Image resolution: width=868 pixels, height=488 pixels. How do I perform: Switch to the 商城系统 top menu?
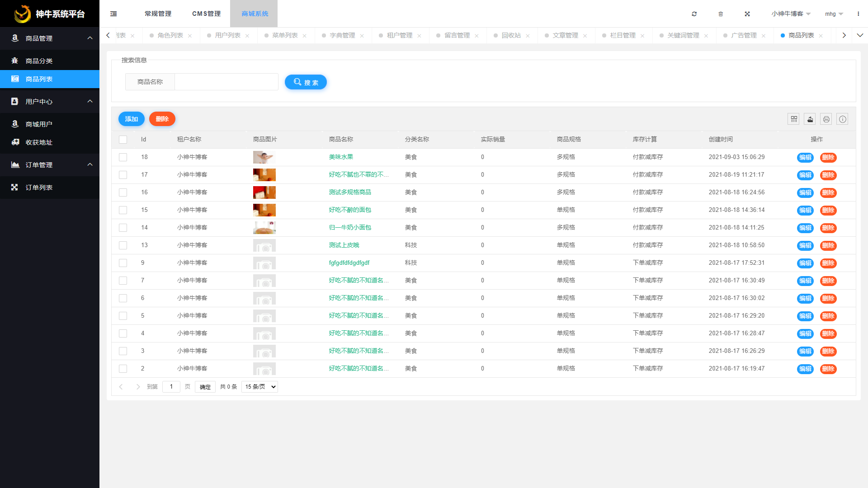253,14
